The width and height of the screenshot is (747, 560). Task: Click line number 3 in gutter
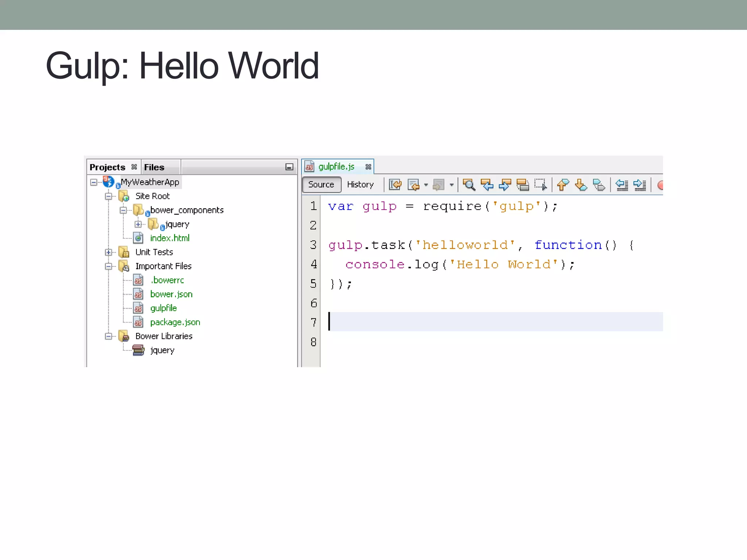click(x=313, y=245)
